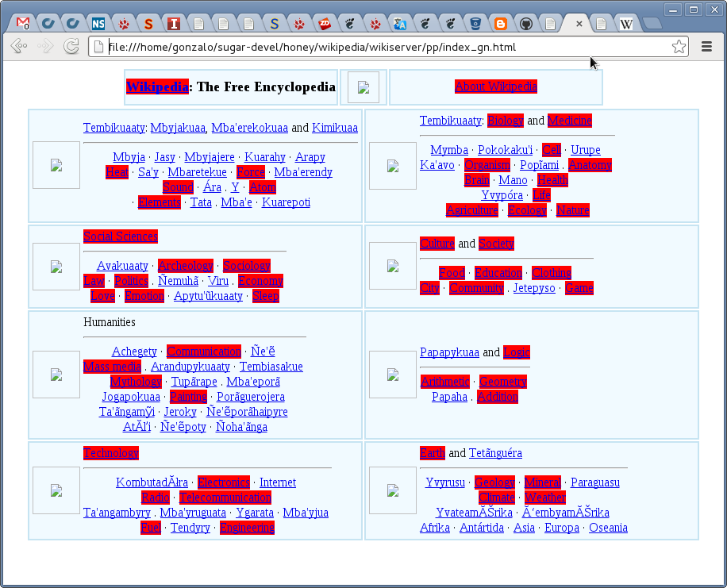Click the broken image in the Biology and Medicine section
Screen dimensions: 727x588
[393, 166]
